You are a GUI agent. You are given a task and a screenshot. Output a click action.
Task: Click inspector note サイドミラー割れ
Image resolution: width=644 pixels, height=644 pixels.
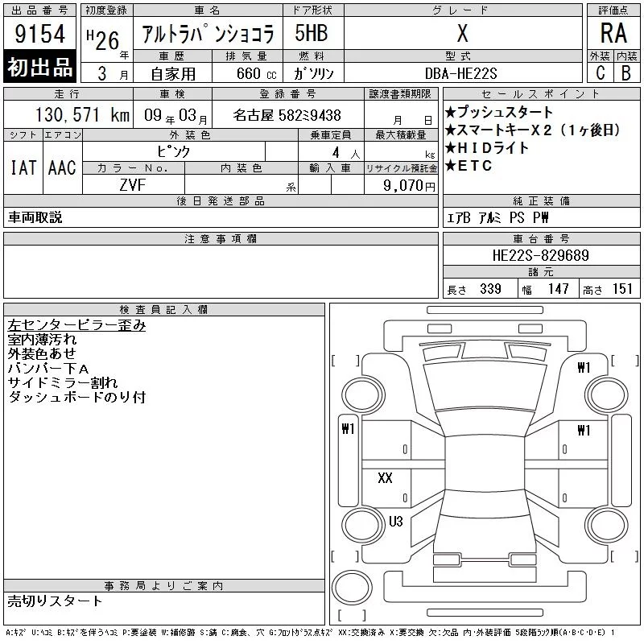pyautogui.click(x=63, y=382)
